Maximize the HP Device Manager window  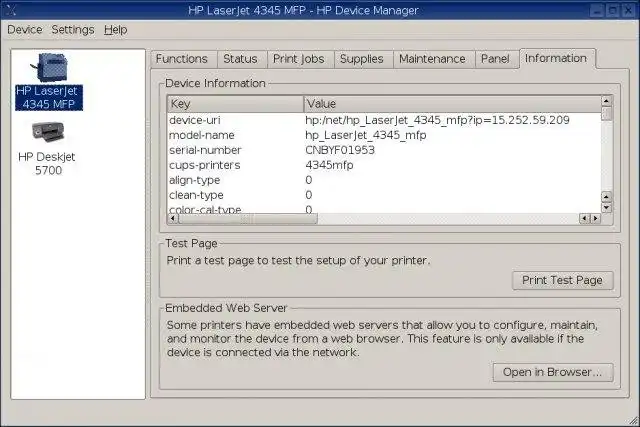[x=612, y=10]
